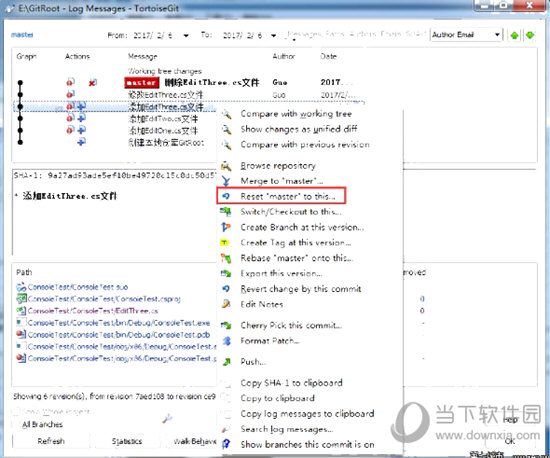The image size is (550, 458).
Task: Click the Cherry Pick icon
Action: [x=226, y=325]
